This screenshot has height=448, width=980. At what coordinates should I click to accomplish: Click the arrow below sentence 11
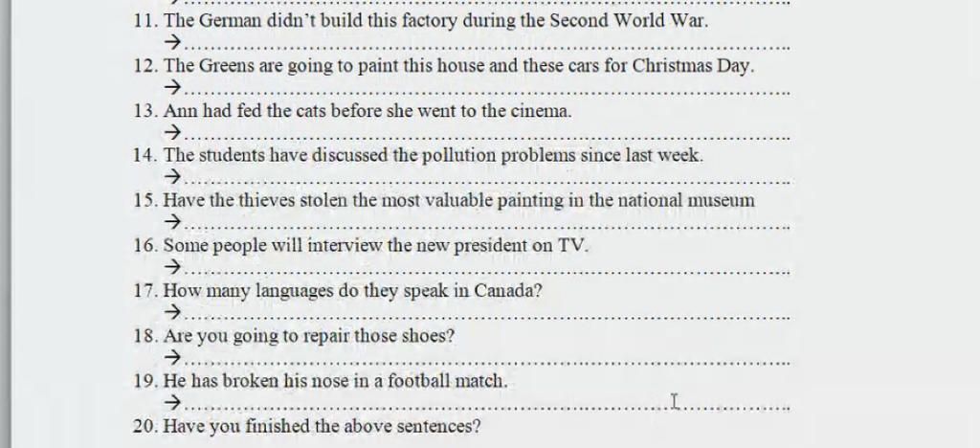(173, 42)
